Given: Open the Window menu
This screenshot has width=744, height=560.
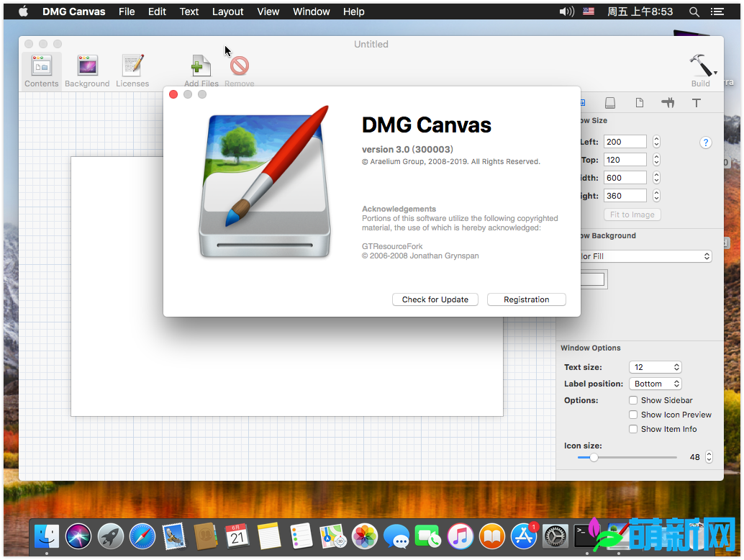Looking at the screenshot, I should [x=312, y=12].
